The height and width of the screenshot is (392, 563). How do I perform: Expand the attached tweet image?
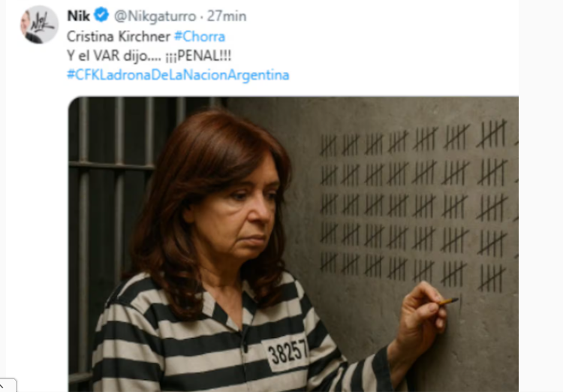pyautogui.click(x=294, y=244)
